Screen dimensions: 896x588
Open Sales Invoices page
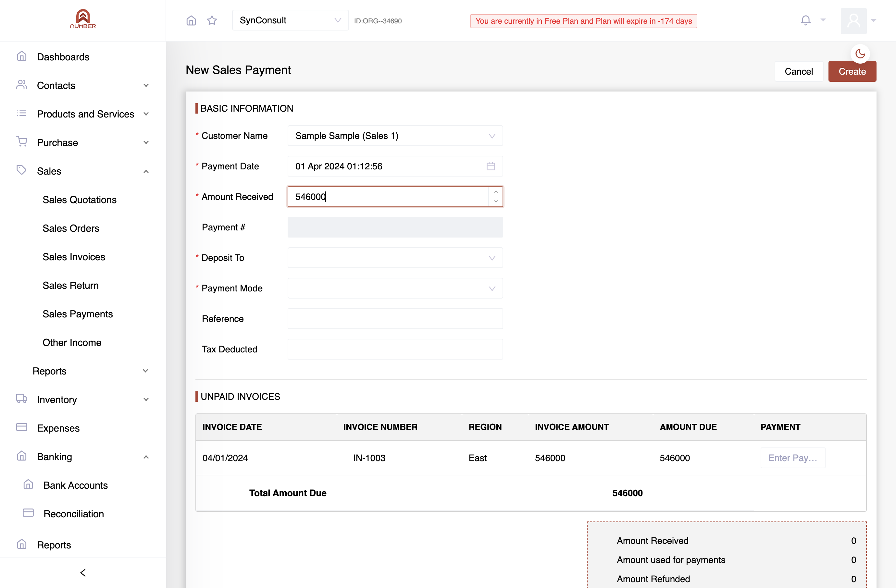coord(74,257)
